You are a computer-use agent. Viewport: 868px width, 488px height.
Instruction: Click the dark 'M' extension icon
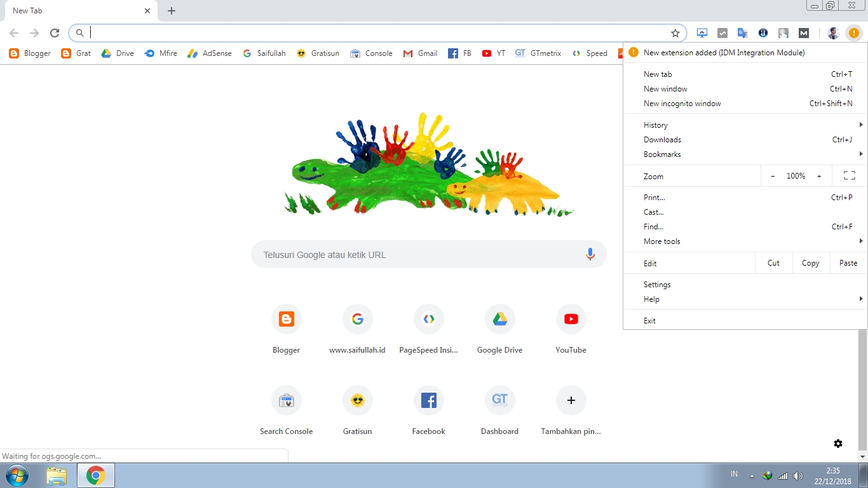pos(804,33)
